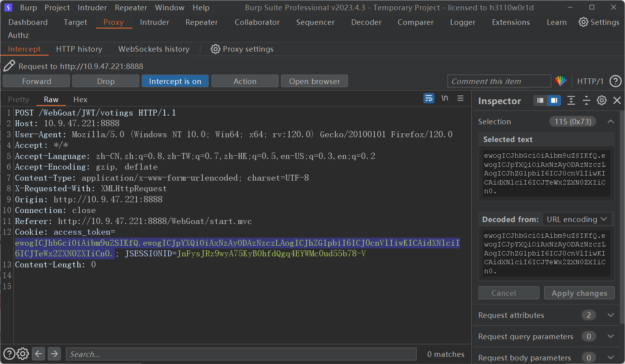Expand Request body parameters section

tap(611, 358)
